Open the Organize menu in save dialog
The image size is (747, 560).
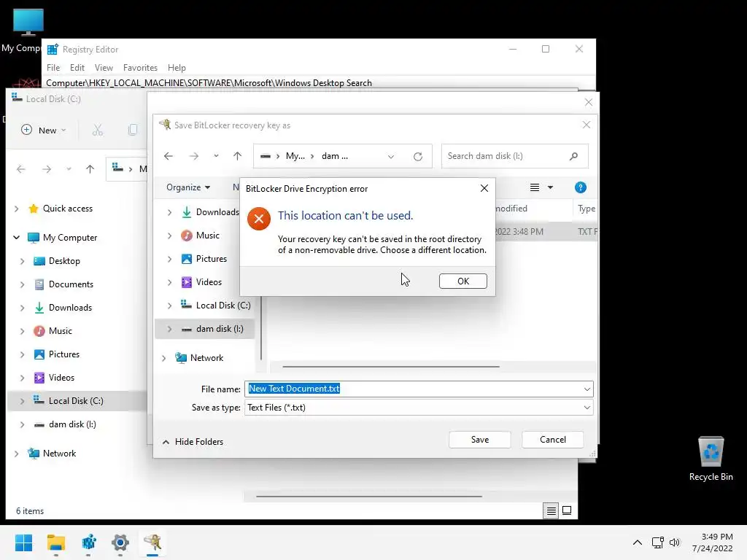coord(188,187)
